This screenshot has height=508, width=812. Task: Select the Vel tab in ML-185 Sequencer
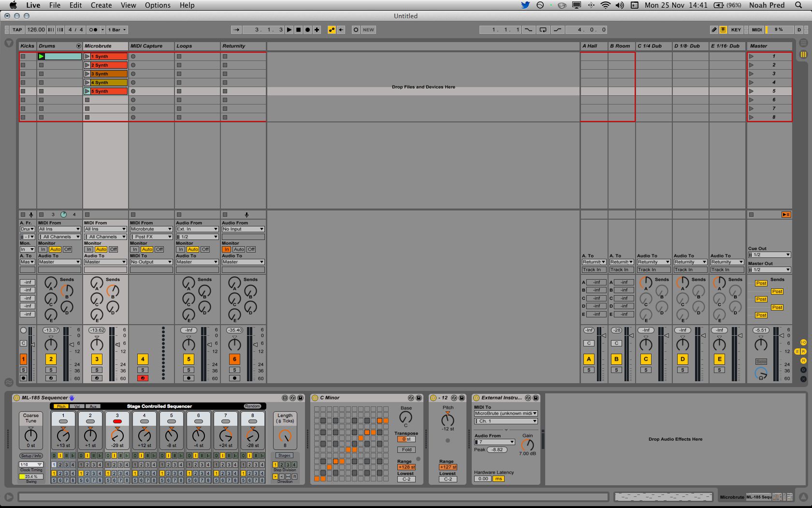click(x=77, y=406)
